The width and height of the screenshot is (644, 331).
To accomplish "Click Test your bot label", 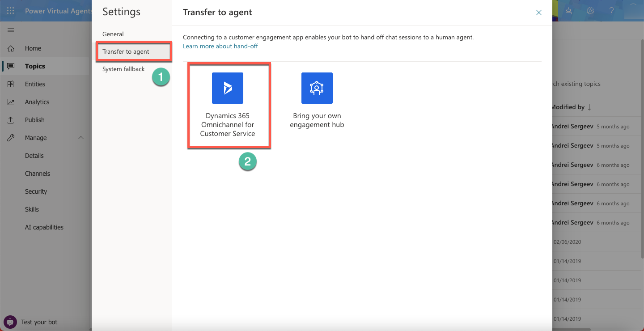I will (39, 322).
